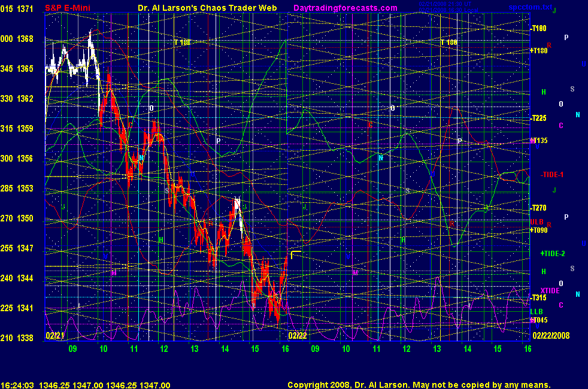
Task: Pick the "345 1365" price axis label
Action: click(x=17, y=69)
